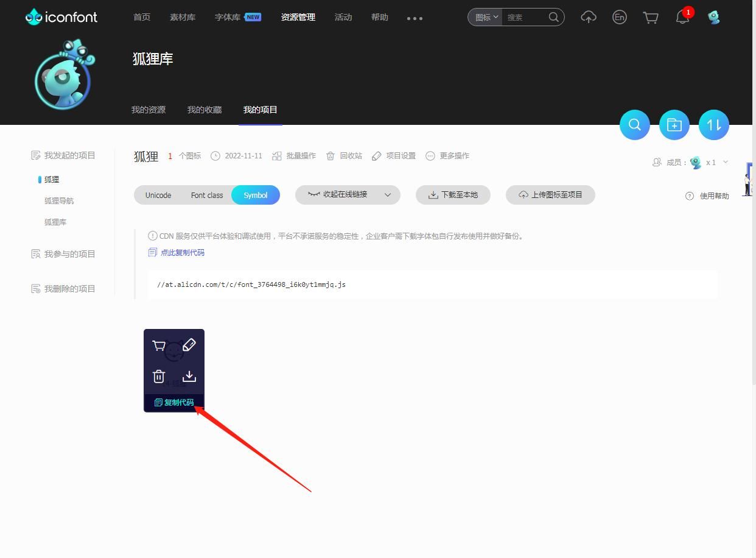Expand the 成员 members chevron
Image resolution: width=756 pixels, height=558 pixels.
tap(726, 162)
